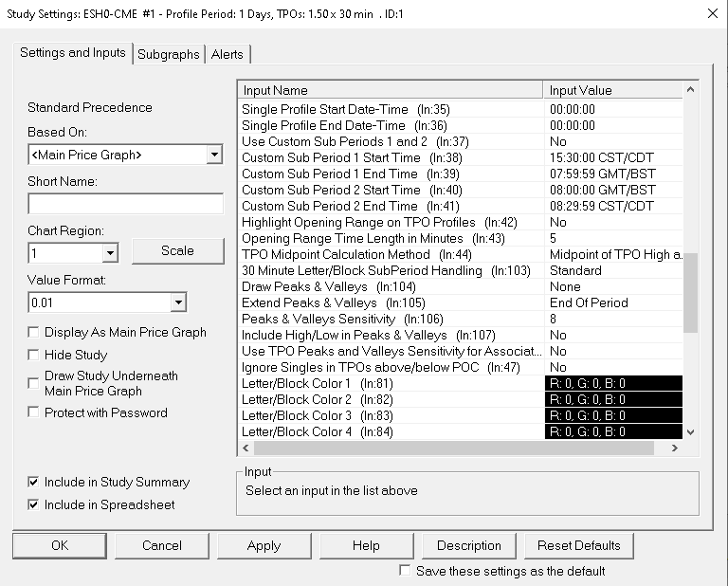The image size is (728, 586).
Task: Check Protect with Password
Action: pyautogui.click(x=33, y=412)
